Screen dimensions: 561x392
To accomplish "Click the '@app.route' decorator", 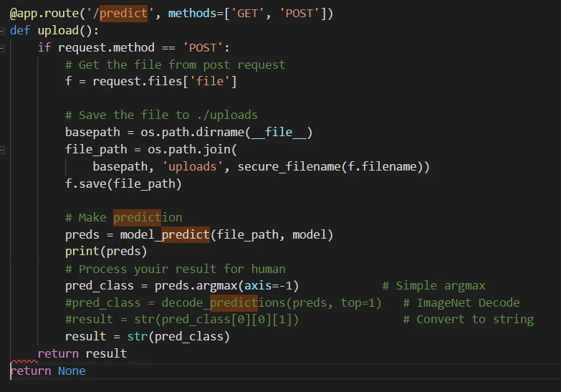I will click(44, 14).
